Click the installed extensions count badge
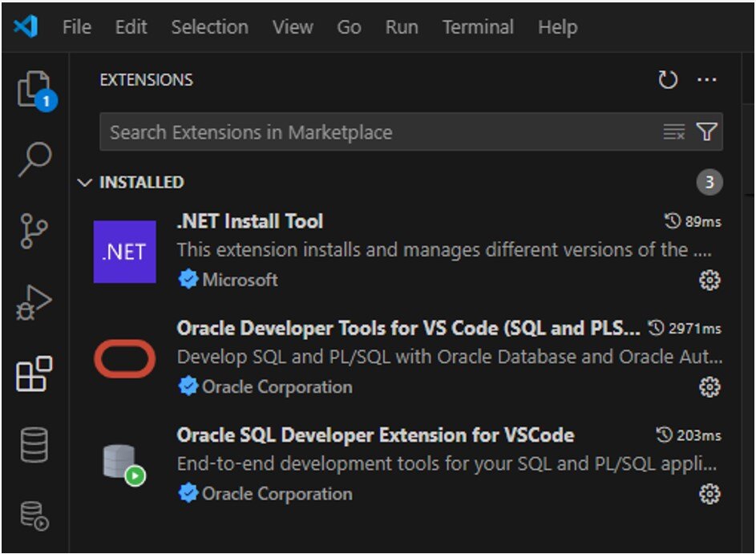 709,182
